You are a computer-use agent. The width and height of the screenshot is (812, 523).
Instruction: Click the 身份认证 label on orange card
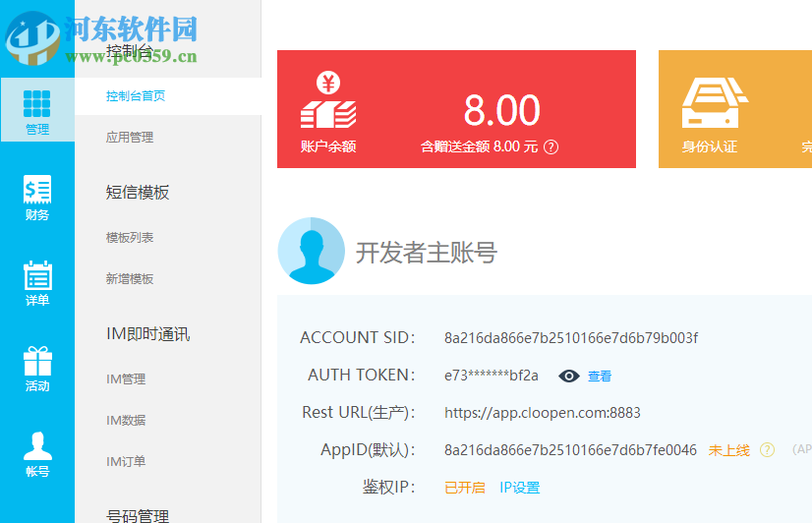710,146
